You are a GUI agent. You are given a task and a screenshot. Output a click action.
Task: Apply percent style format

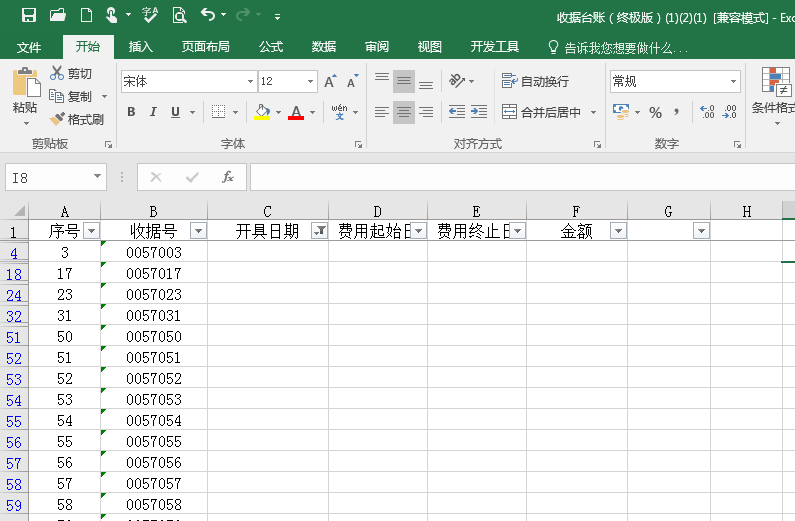coord(656,112)
